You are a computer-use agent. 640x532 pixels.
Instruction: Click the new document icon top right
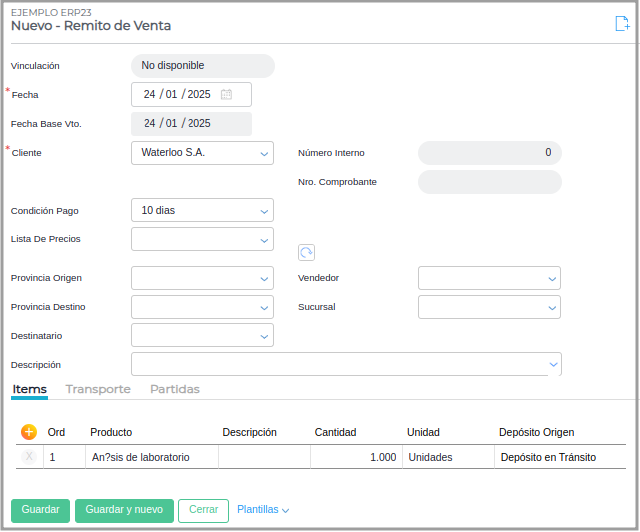[x=622, y=25]
